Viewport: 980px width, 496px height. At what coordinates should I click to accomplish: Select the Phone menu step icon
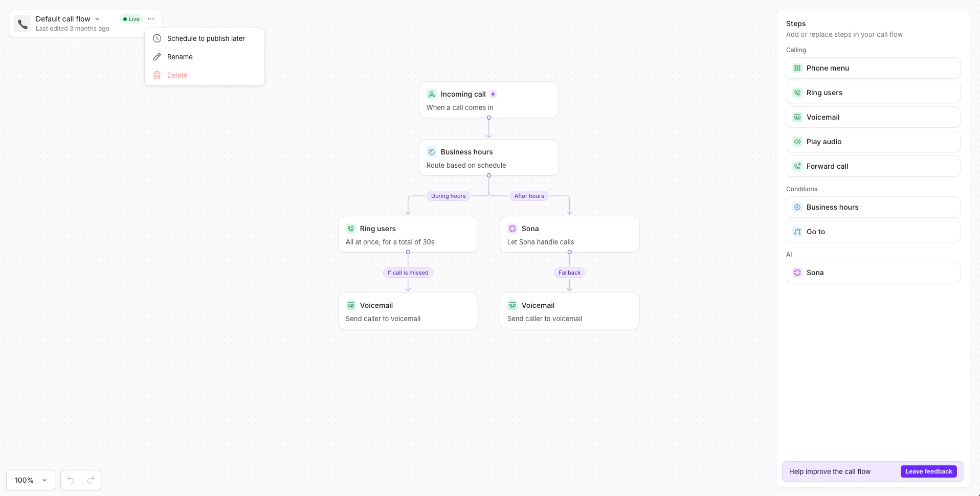point(798,67)
